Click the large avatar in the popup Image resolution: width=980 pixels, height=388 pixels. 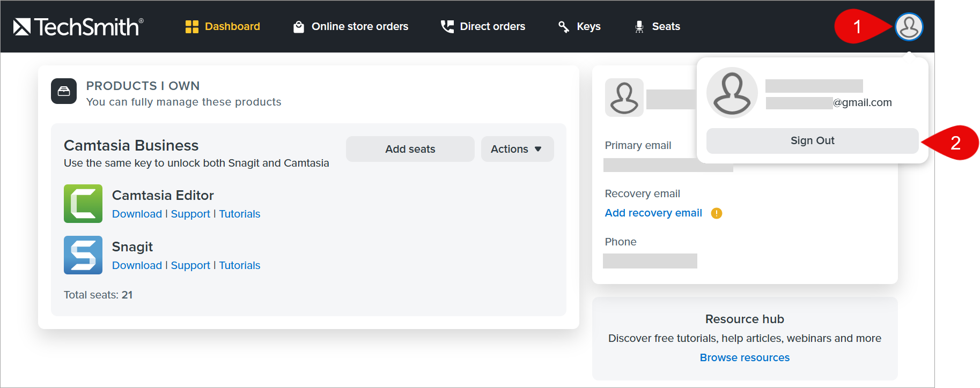coord(732,93)
